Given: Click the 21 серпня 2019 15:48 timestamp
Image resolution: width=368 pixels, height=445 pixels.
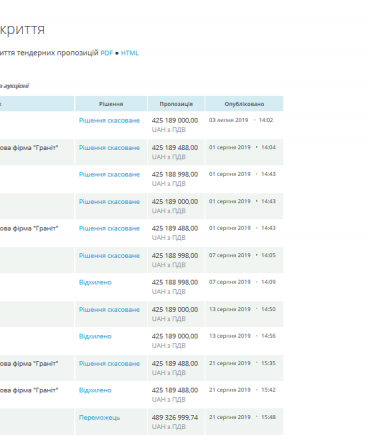Looking at the screenshot, I should [x=242, y=417].
